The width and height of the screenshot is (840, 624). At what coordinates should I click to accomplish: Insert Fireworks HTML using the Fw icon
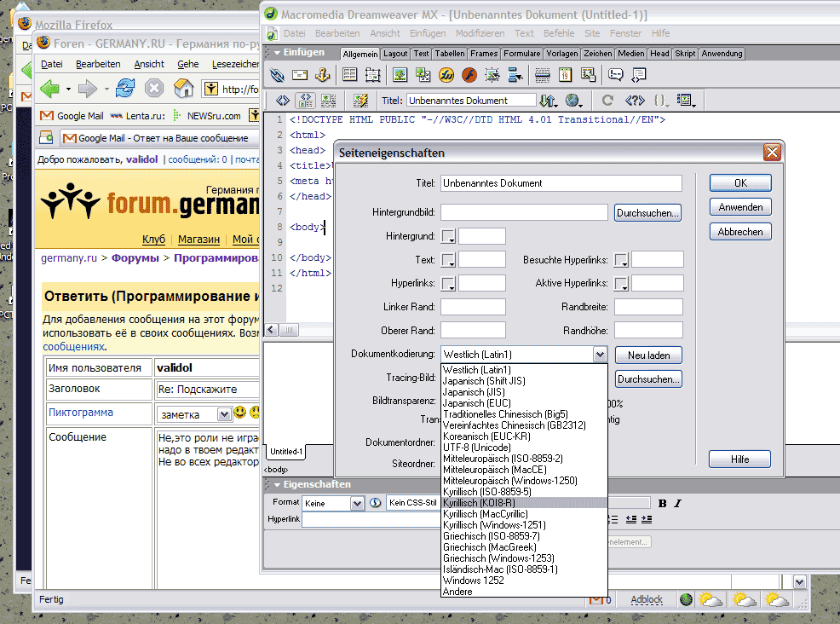tap(446, 75)
